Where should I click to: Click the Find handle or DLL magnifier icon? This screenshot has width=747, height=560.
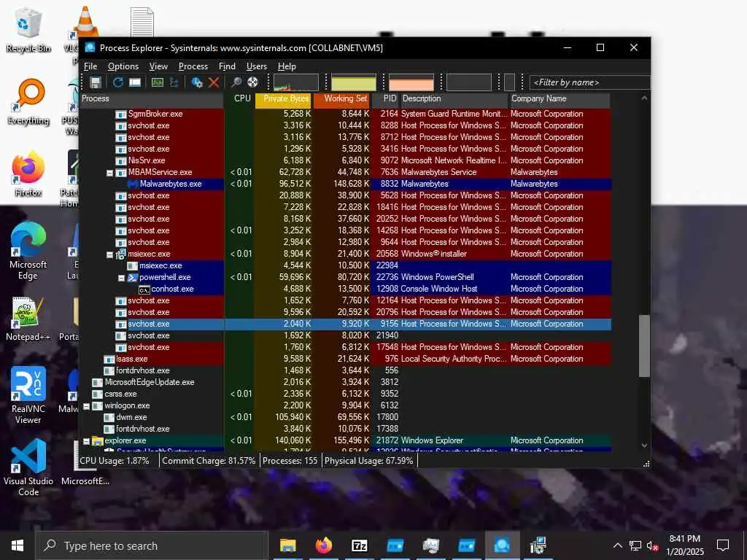point(236,82)
